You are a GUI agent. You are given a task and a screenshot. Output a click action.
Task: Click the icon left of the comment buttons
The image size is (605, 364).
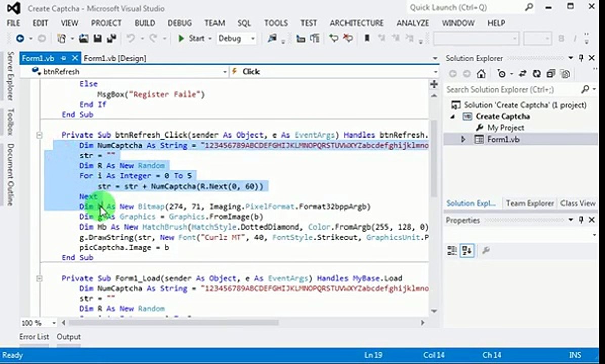(x=315, y=38)
